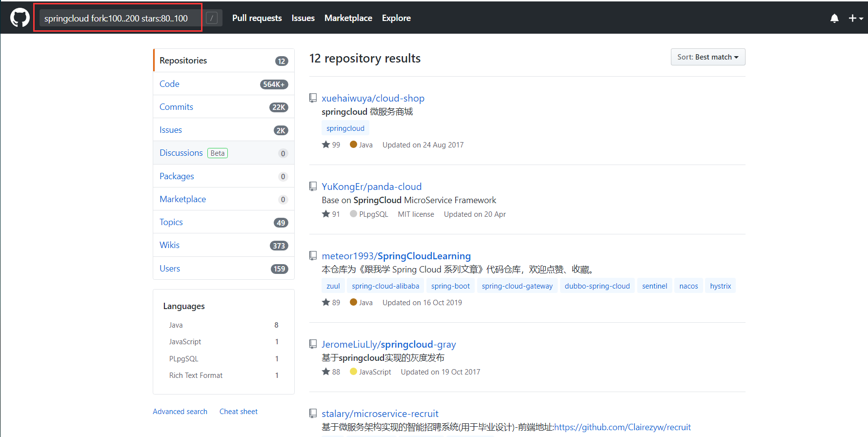
Task: Open the notifications bell
Action: (834, 18)
